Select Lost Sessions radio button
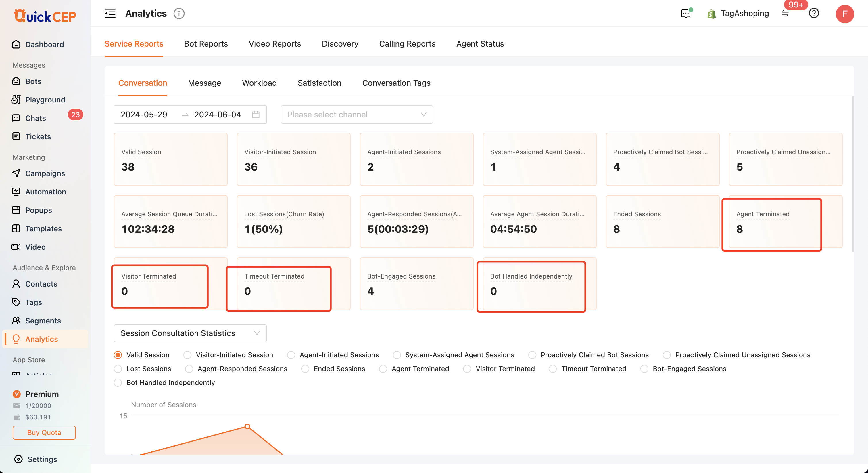This screenshot has height=473, width=868. click(118, 369)
